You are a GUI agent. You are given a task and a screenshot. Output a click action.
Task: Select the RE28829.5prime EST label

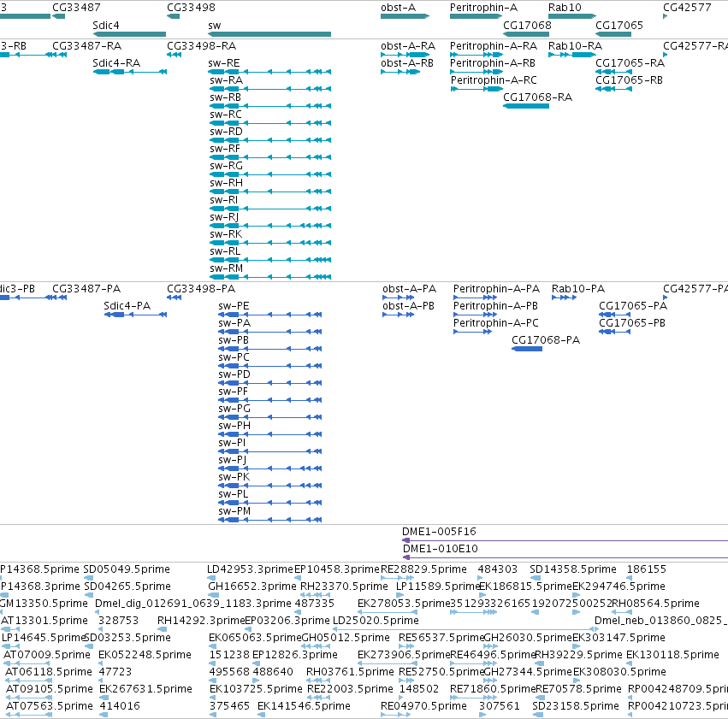point(423,569)
